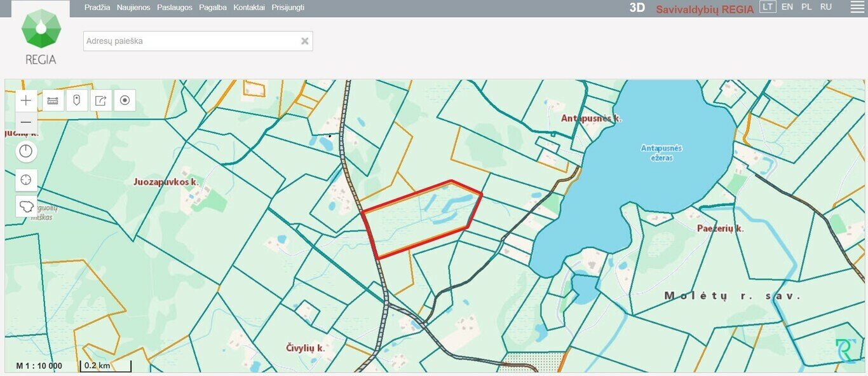Zoom in with the plus button
Screen dimensions: 868x376
pos(26,101)
